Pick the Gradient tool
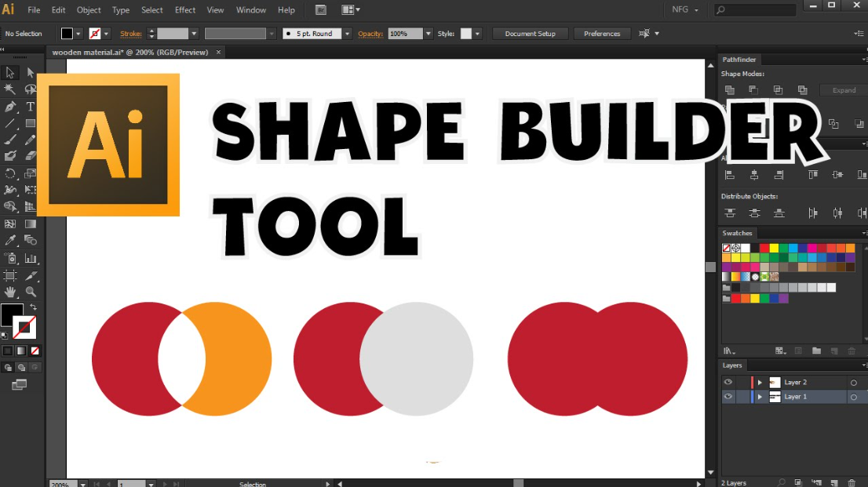 point(31,224)
